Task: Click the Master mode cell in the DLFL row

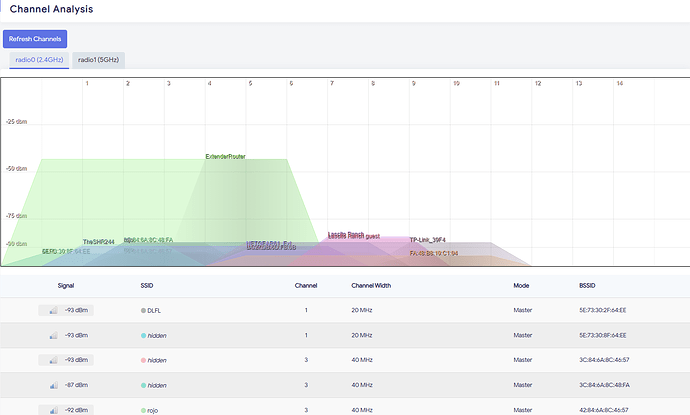Action: (523, 310)
